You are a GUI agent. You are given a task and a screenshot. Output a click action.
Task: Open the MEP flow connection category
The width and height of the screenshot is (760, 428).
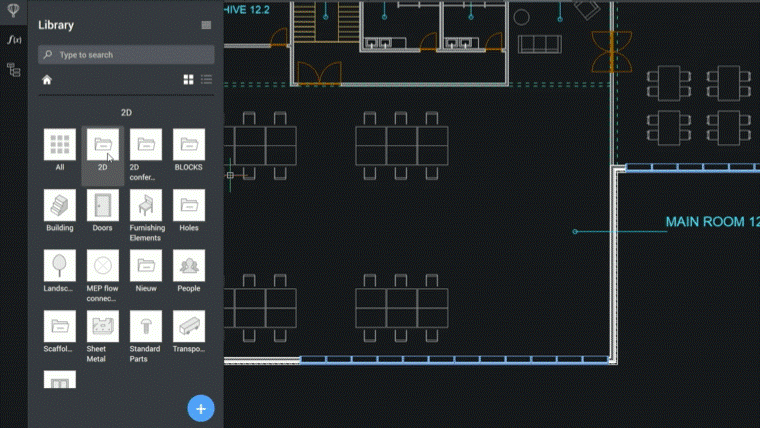[x=103, y=266]
